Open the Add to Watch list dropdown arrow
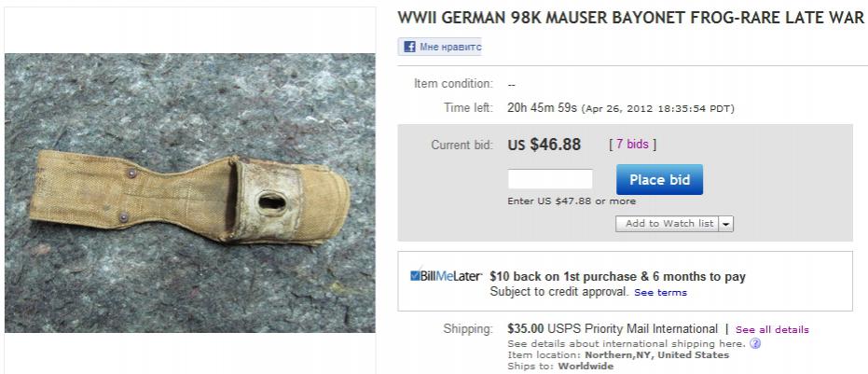Viewport: 868px width, 374px height. (726, 224)
